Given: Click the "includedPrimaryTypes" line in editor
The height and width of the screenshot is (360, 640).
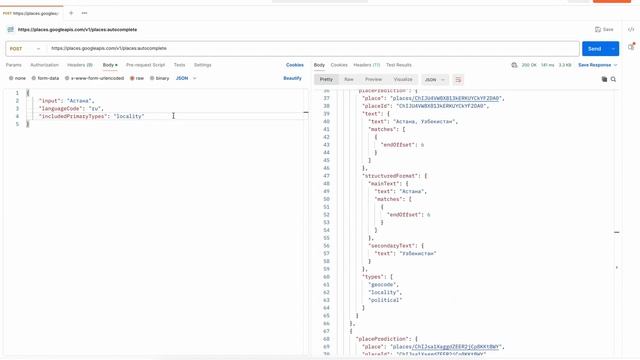Looking at the screenshot, I should pyautogui.click(x=91, y=116).
